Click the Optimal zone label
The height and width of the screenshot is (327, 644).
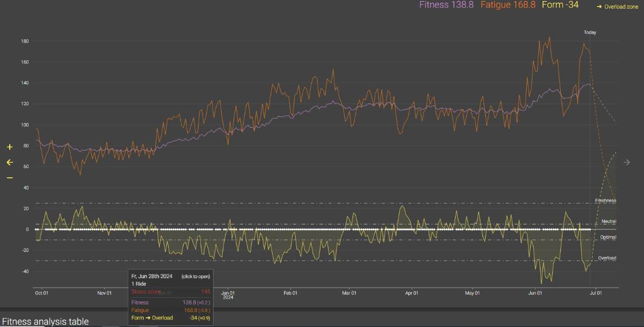[x=608, y=237]
